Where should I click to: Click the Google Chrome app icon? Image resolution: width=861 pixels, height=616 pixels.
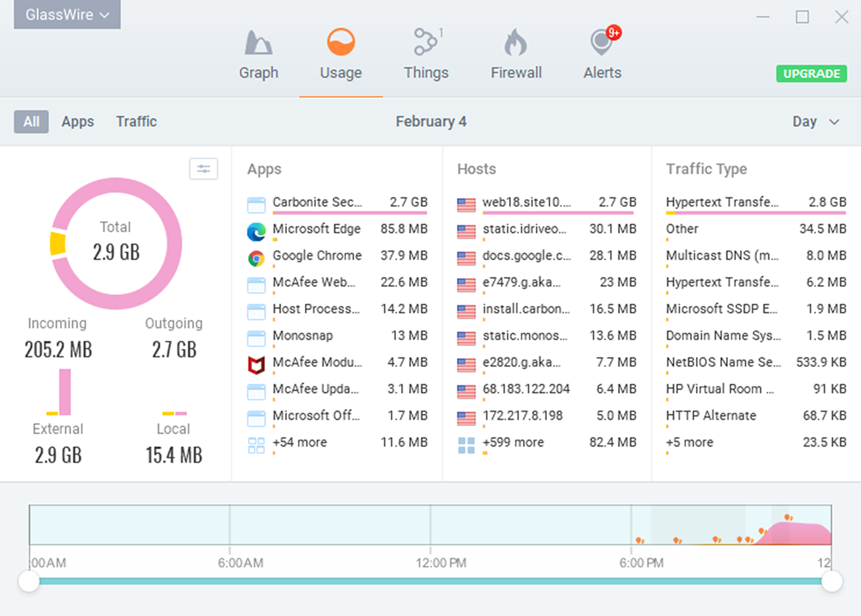point(256,259)
